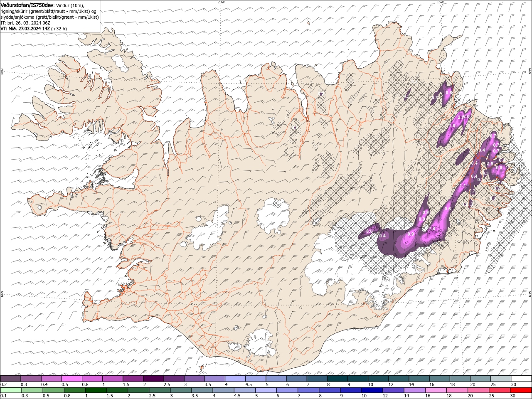This screenshot has width=532, height=399.
Task: Pick the upper-row snow swatch labeled 3.5
Action: (x=215, y=378)
